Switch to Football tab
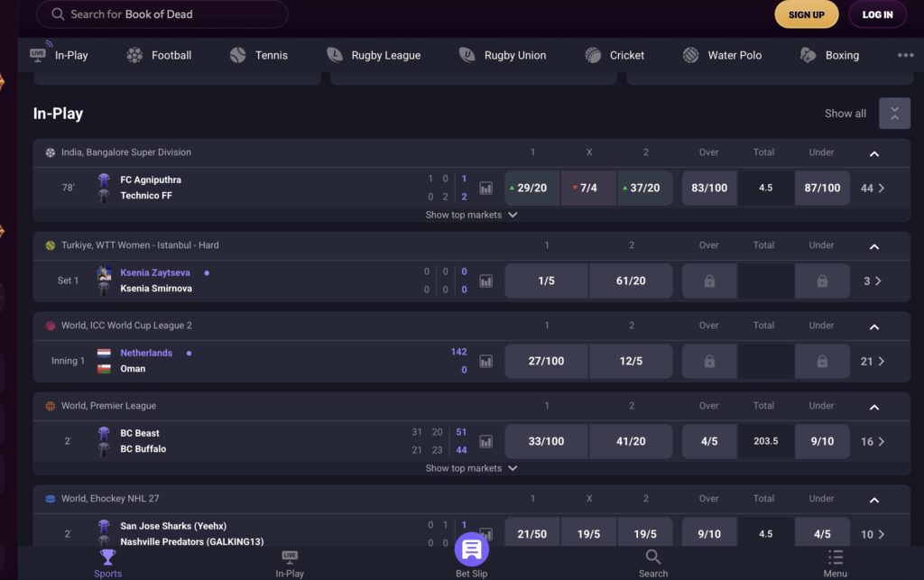924x580 pixels. 159,55
